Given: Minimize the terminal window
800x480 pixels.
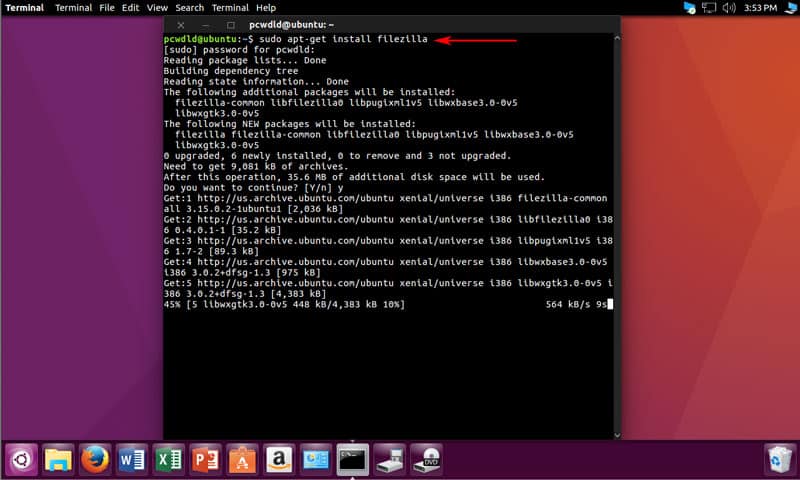Looking at the screenshot, I should click(x=205, y=25).
